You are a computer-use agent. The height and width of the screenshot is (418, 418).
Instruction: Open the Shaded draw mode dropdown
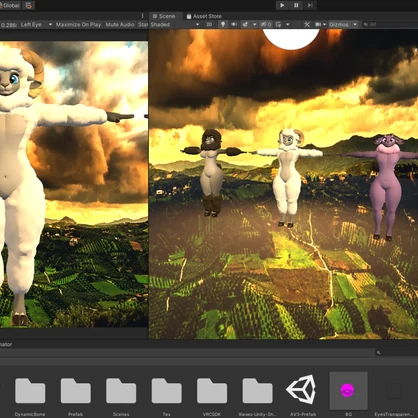tap(175, 24)
